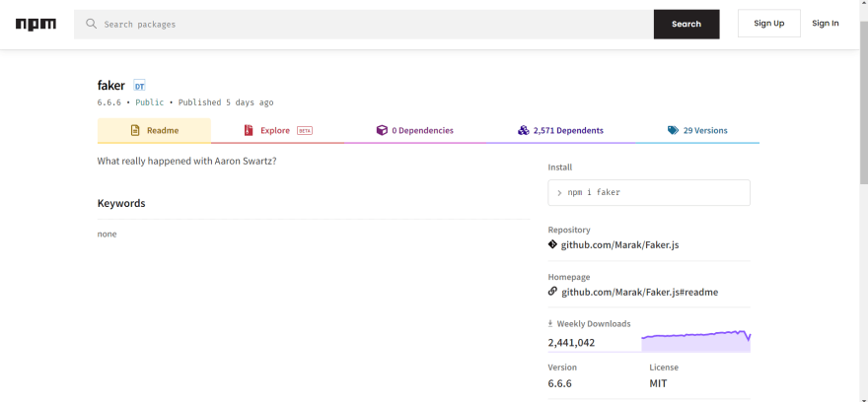The height and width of the screenshot is (402, 868).
Task: Click the install command prompt chevron
Action: [x=559, y=193]
